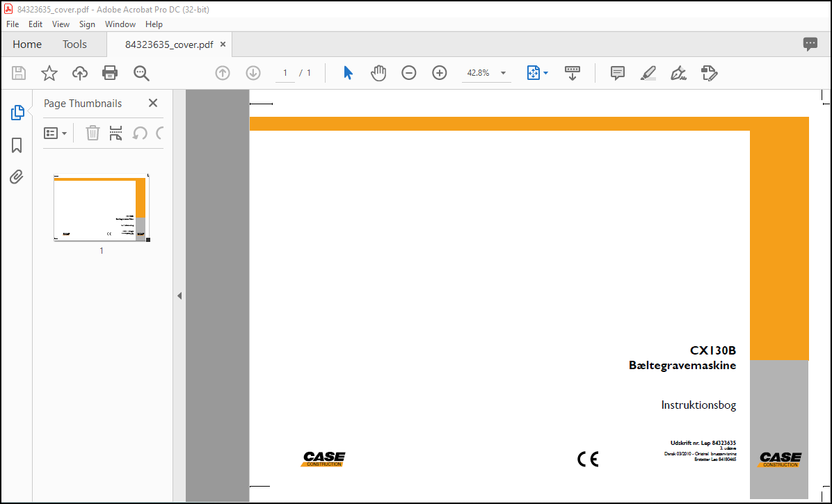This screenshot has height=504, width=832.
Task: Expand fit page options dropdown arrow
Action: coord(546,73)
